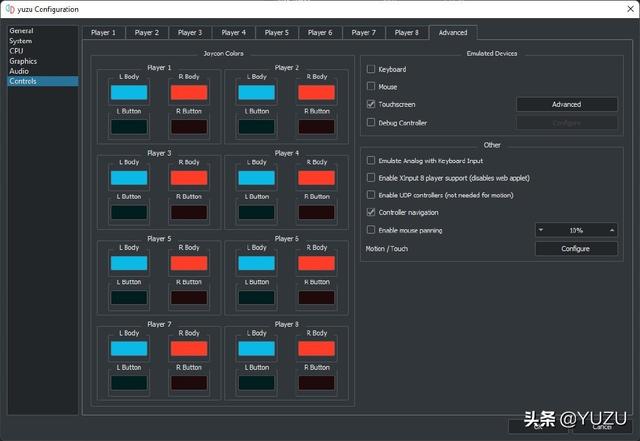Change Player 7 L Button color
This screenshot has width=640, height=441.
[129, 383]
